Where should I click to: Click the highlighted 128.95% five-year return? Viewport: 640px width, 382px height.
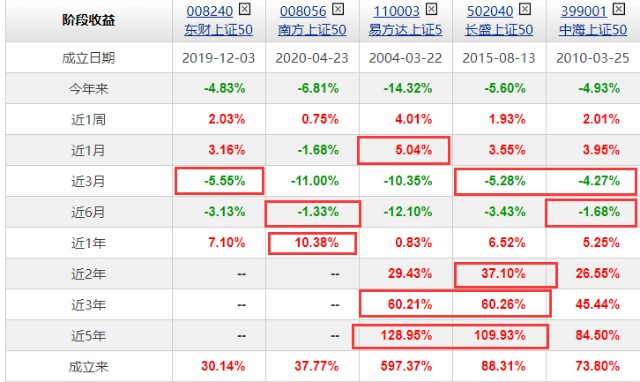[406, 335]
